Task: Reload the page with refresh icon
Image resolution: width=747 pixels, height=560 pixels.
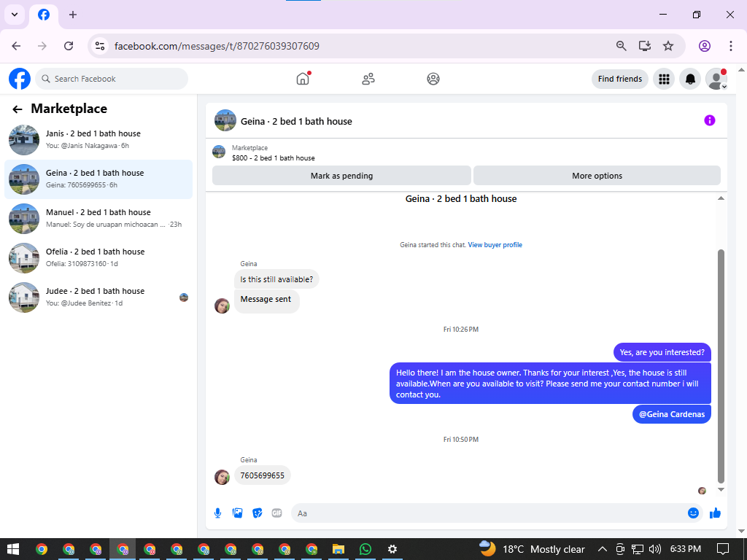Action: coord(69,46)
